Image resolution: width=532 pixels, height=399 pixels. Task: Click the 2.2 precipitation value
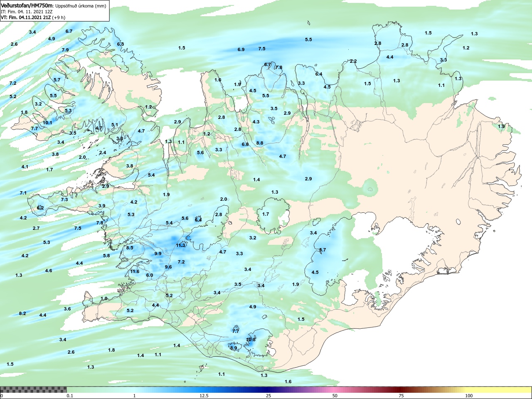click(353, 61)
